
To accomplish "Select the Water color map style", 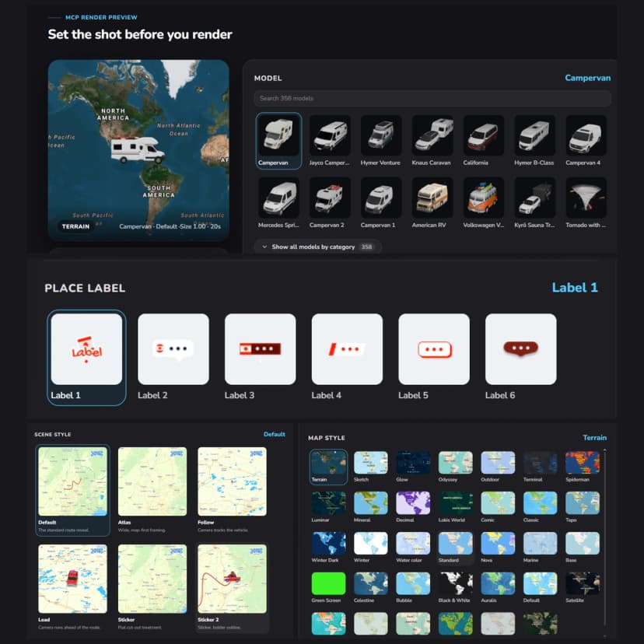I will 413,543.
